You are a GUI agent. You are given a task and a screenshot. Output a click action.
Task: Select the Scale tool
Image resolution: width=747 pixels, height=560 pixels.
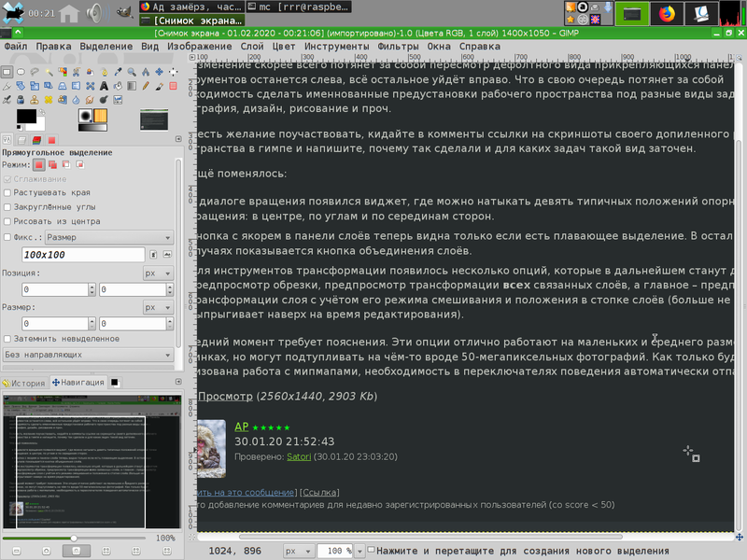35,86
